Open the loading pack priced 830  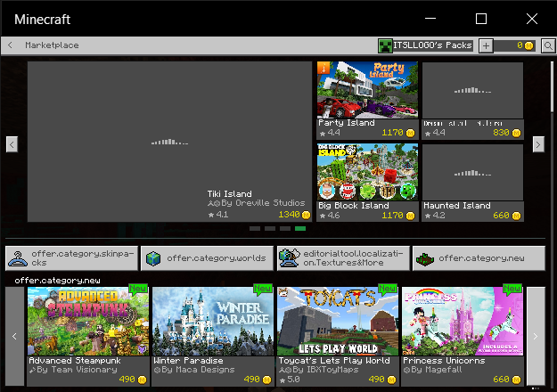coord(472,101)
